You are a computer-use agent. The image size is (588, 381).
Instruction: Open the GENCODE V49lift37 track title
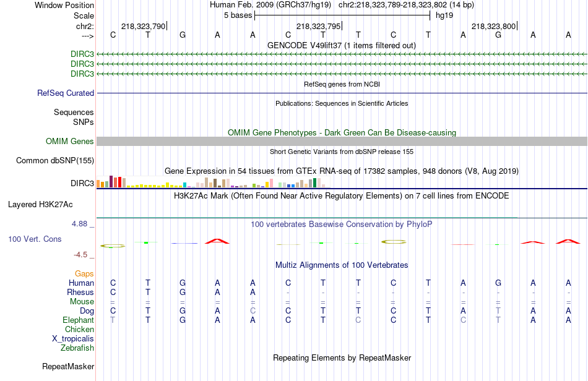coord(342,45)
